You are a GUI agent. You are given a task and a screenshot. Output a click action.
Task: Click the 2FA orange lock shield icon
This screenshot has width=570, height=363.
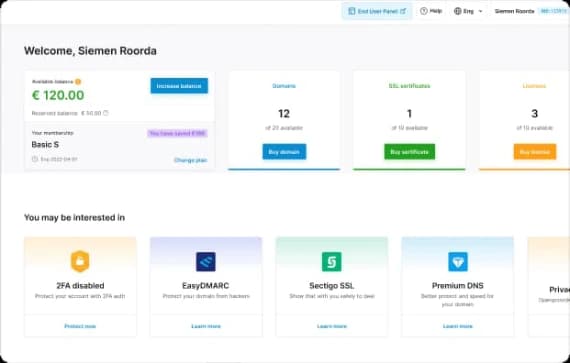click(80, 261)
